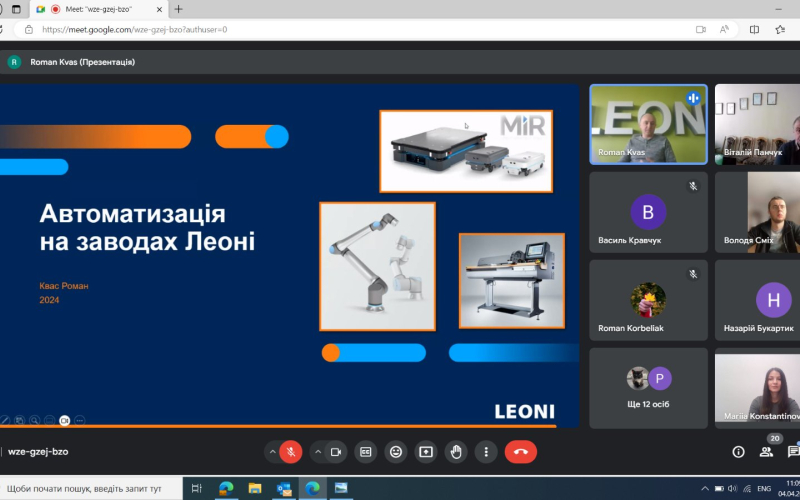Open the Photos app taskbar icon

pos(341,488)
